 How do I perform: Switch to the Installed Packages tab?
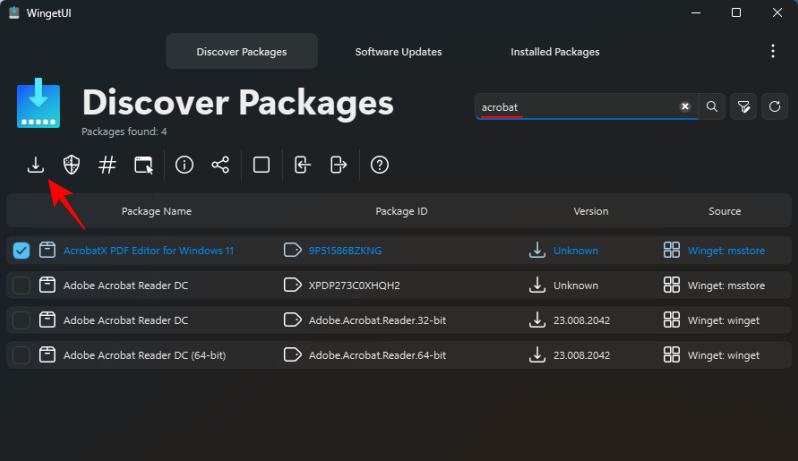[x=555, y=51]
